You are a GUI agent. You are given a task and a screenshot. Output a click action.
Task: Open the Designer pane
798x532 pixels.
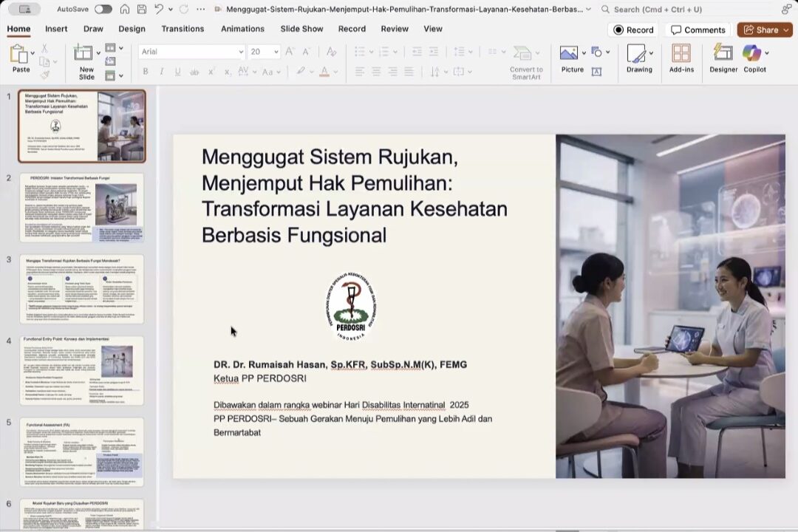[723, 58]
